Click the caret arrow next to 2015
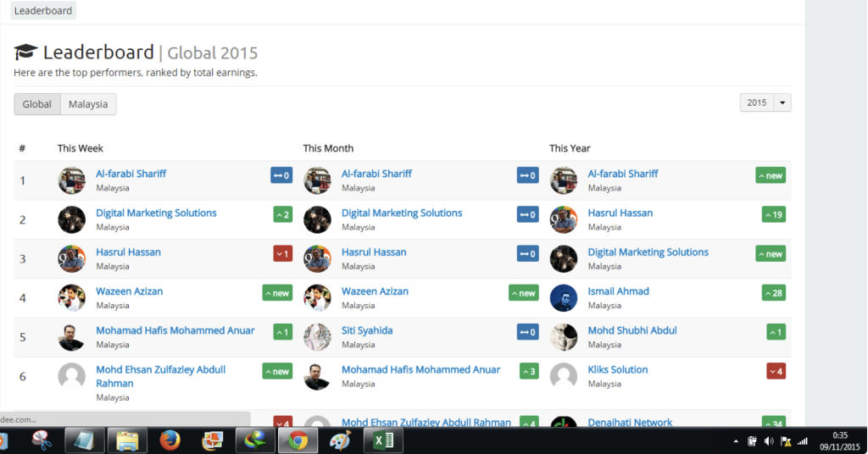 pos(782,102)
